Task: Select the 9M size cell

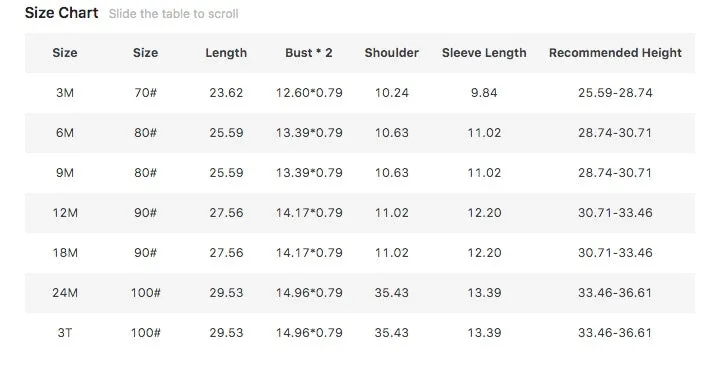Action: click(65, 173)
